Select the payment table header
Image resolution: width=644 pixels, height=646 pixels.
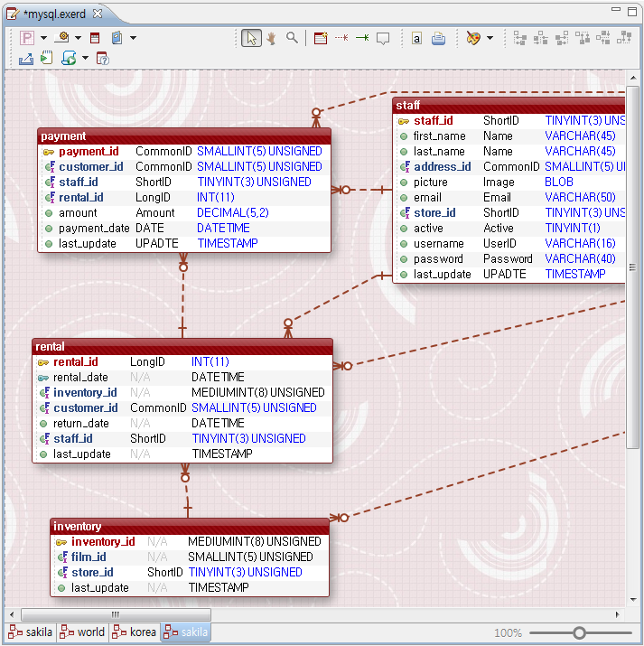(x=184, y=136)
